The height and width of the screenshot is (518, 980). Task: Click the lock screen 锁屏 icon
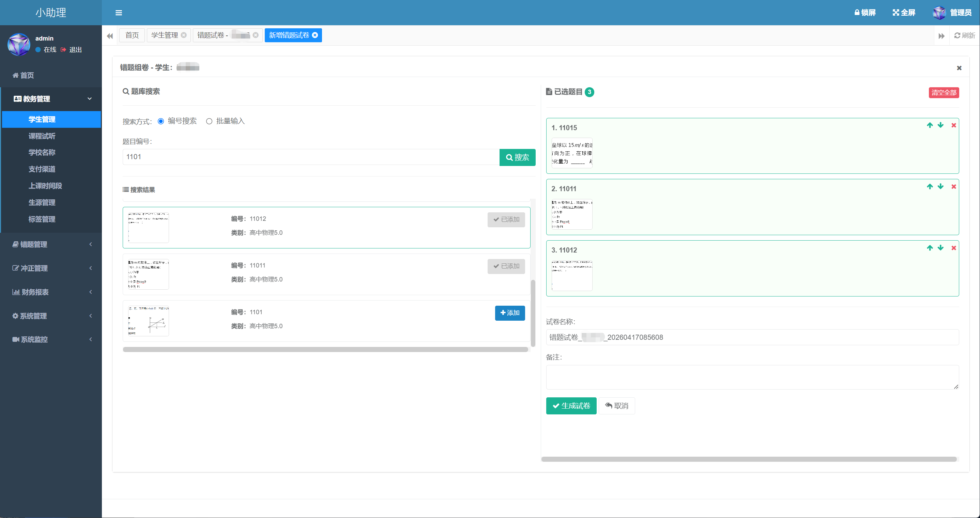tap(865, 13)
